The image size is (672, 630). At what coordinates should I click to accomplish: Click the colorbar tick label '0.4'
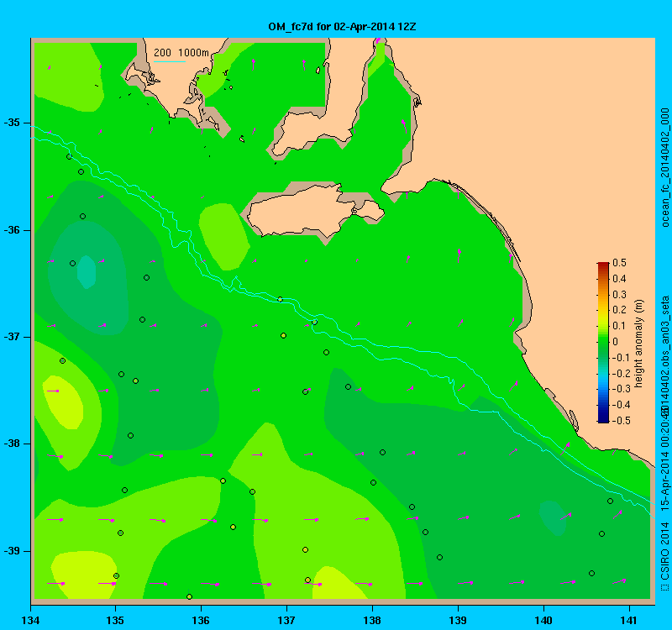tap(619, 279)
